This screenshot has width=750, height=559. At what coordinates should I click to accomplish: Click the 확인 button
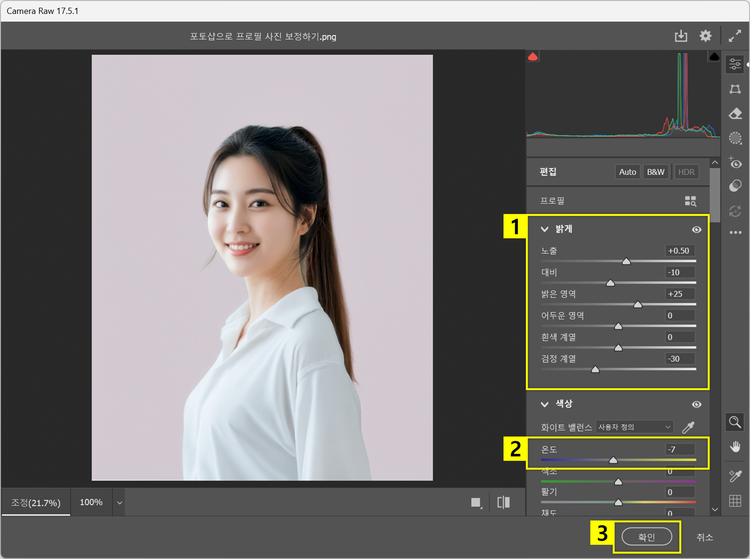647,537
